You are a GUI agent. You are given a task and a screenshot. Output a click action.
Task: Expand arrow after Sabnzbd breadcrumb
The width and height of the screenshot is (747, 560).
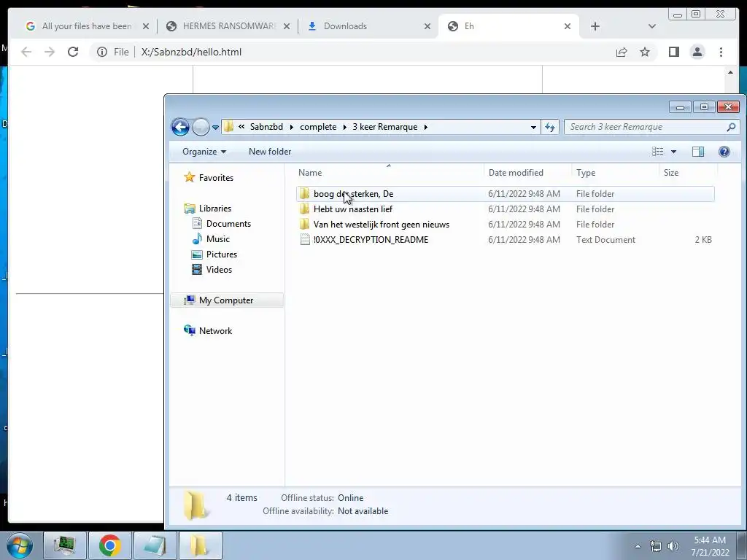tap(292, 127)
